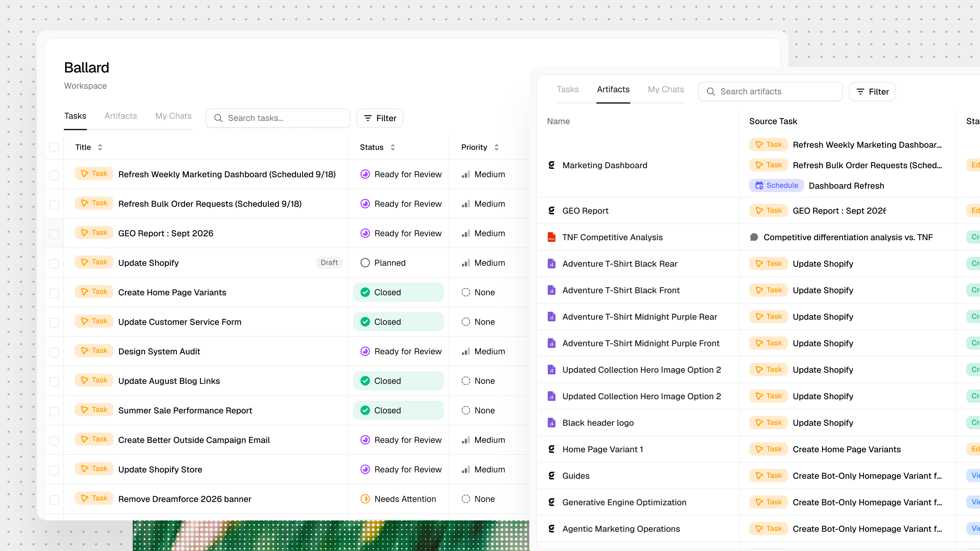Toggle the select-all checkbox in tasks header

coord(54,147)
